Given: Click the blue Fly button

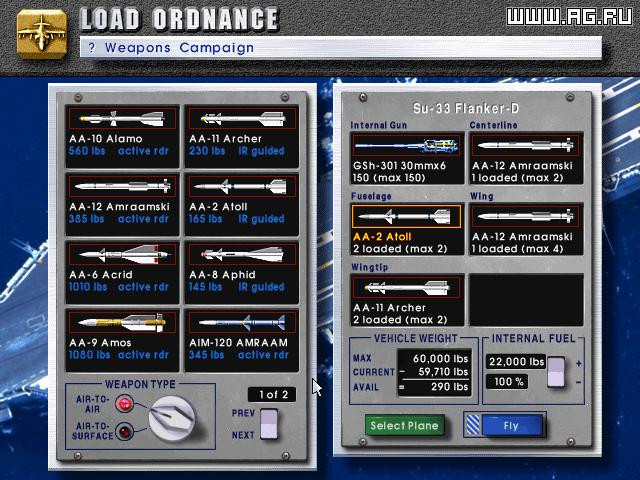Looking at the screenshot, I should [x=512, y=426].
